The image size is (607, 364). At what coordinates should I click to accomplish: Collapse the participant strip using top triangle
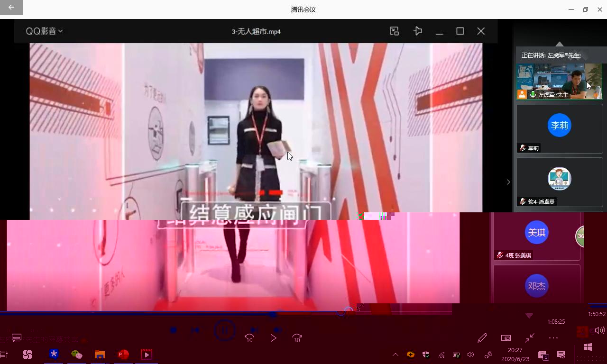click(560, 44)
